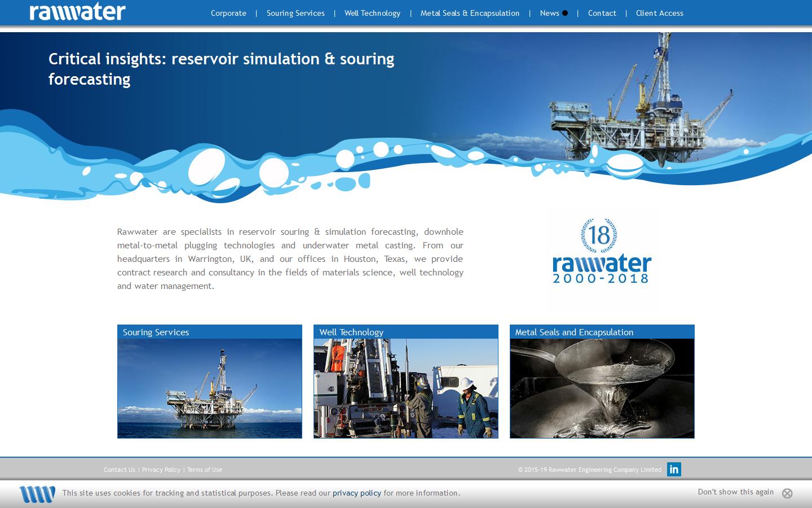The height and width of the screenshot is (508, 812).
Task: Open the Souring Services card title
Action: click(x=156, y=332)
